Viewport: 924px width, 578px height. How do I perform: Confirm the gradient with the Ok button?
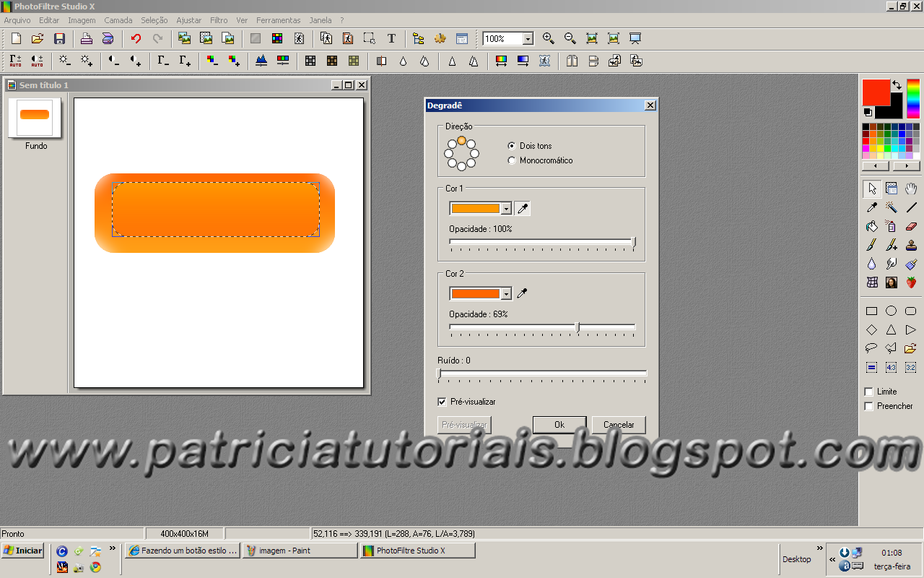tap(559, 425)
